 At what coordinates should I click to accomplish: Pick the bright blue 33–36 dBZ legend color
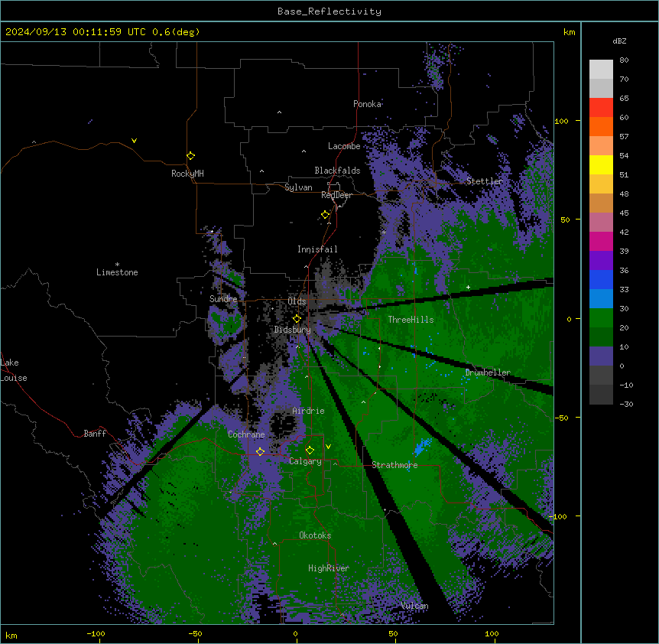601,279
